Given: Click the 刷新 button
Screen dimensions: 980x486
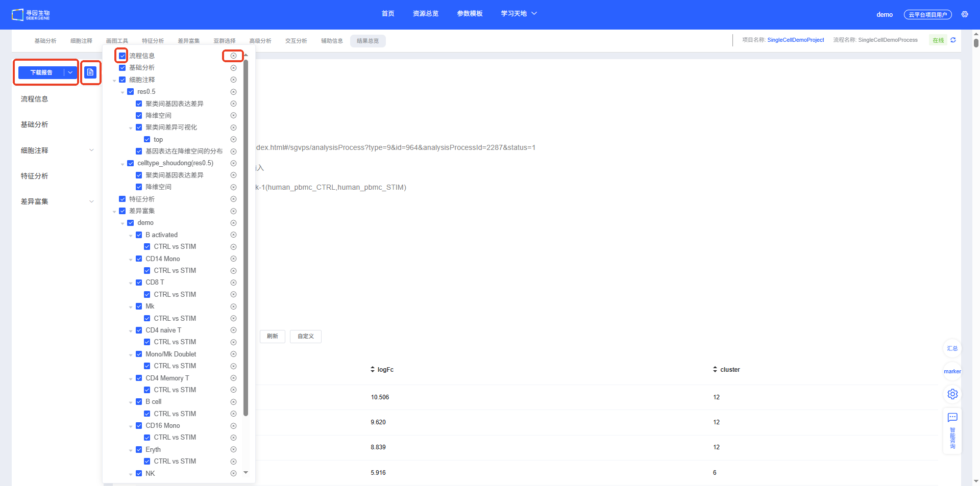Looking at the screenshot, I should pyautogui.click(x=273, y=336).
